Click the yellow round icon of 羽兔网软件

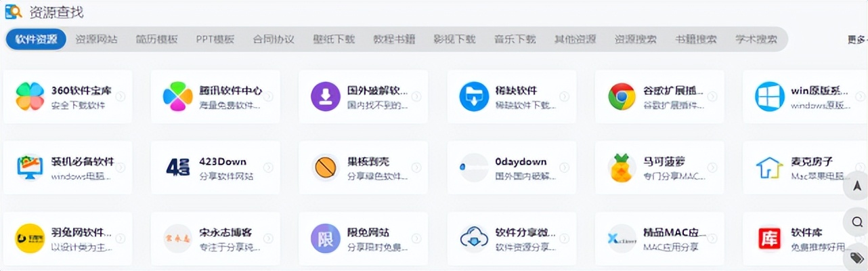(x=30, y=238)
